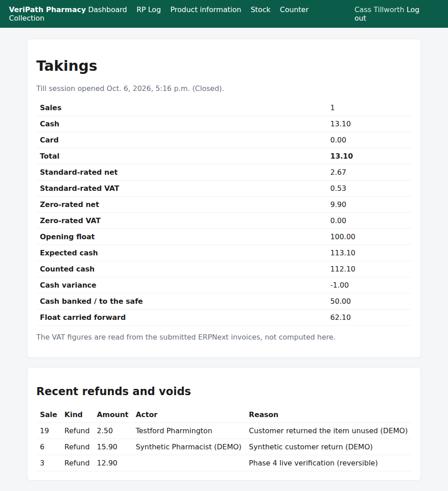Click the Float carried forward value 62.10
This screenshot has height=491, width=448.
pos(340,318)
